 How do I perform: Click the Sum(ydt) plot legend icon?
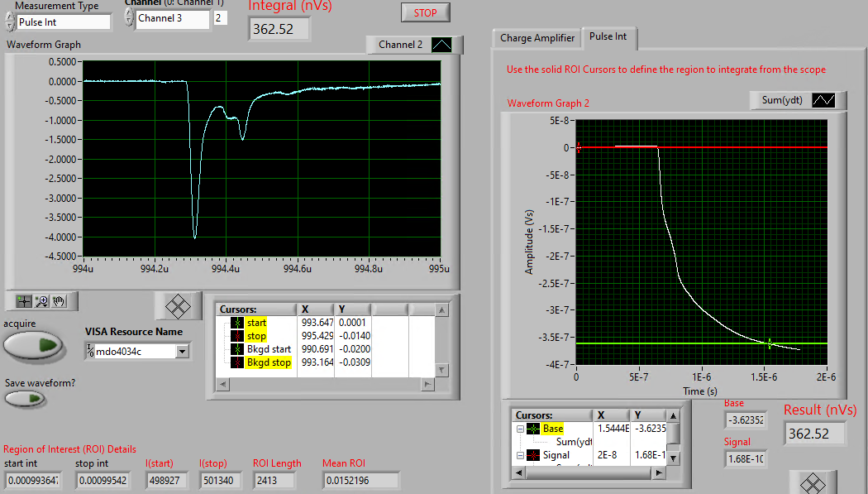[824, 100]
